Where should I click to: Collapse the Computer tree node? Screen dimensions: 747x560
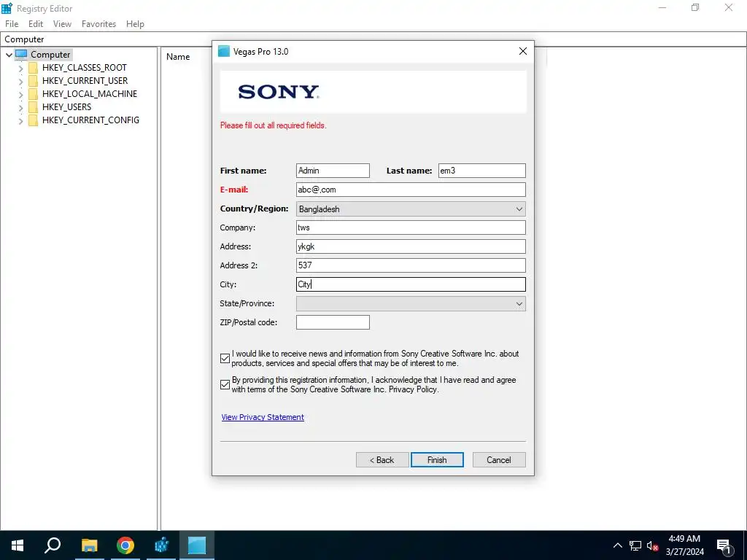coord(9,55)
